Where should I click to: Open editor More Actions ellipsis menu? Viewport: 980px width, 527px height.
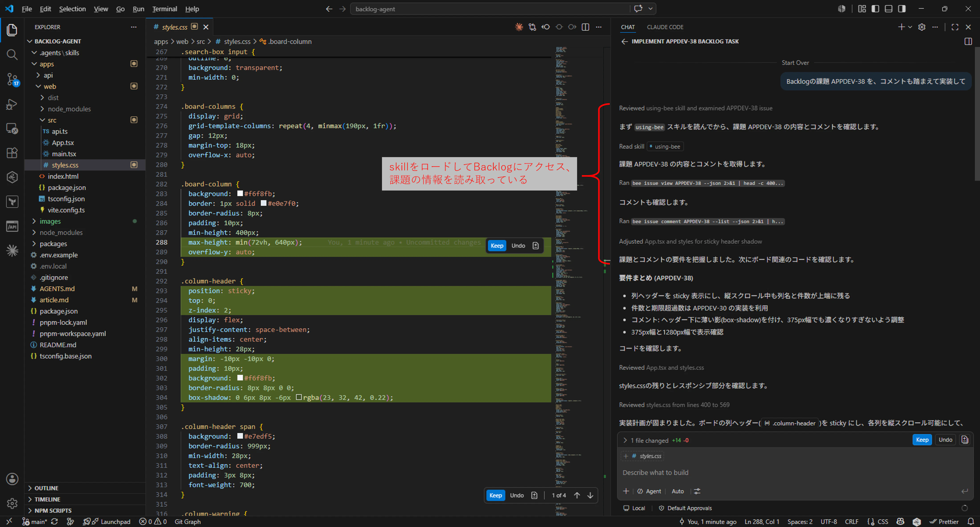coord(599,27)
